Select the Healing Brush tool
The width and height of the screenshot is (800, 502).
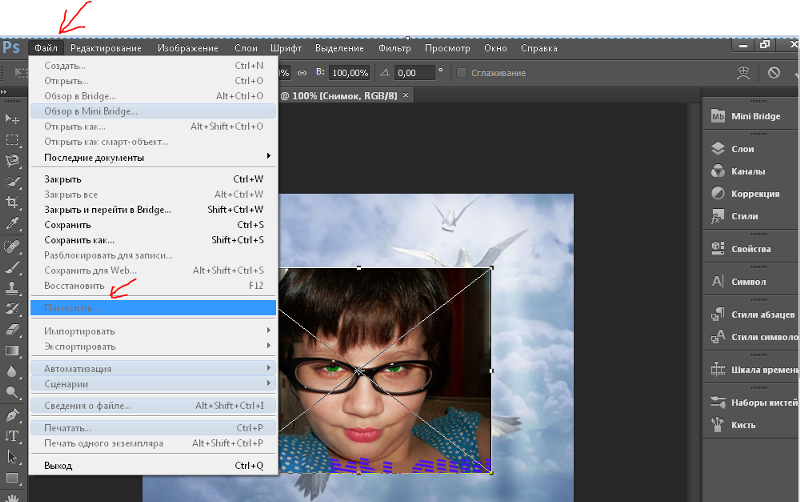click(12, 246)
